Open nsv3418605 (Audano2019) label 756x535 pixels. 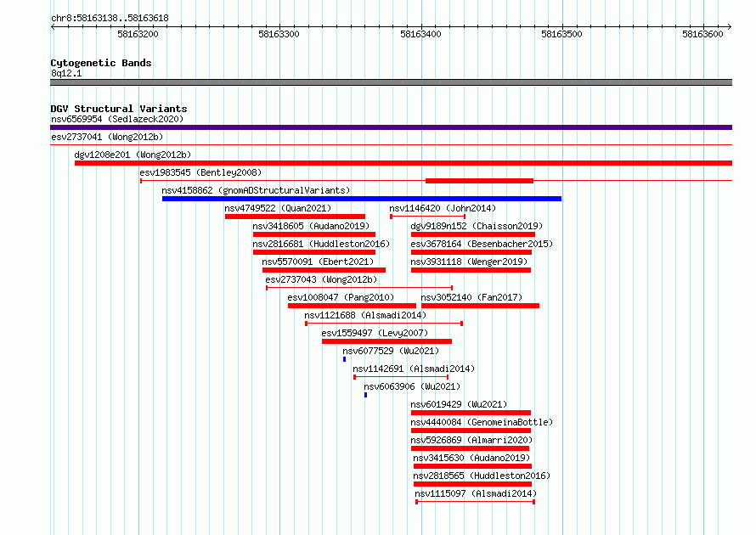(311, 226)
